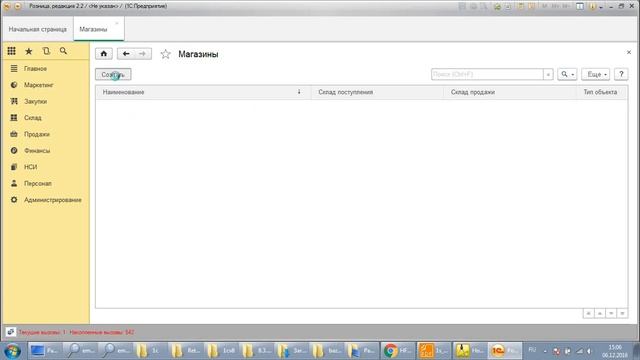Go to the home page button
640x360 pixels.
(x=104, y=54)
